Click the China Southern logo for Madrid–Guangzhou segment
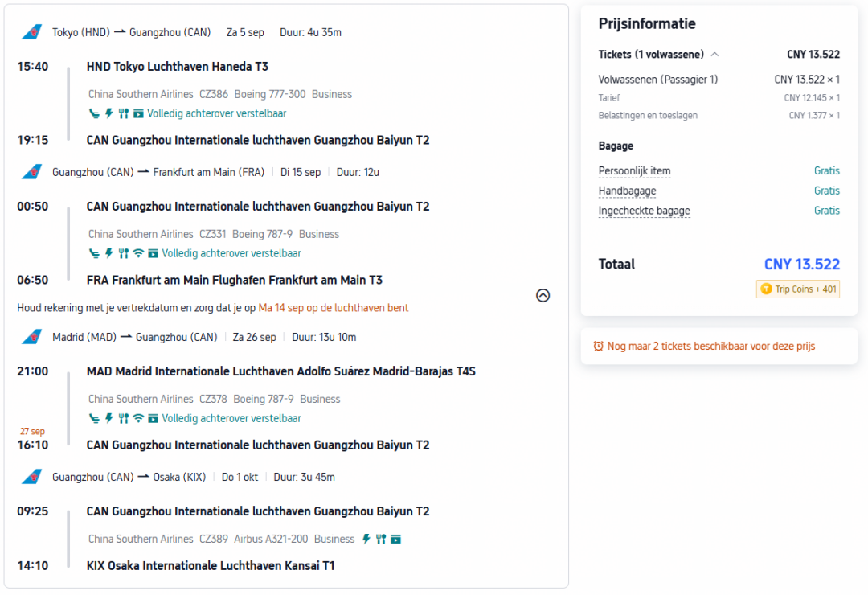 tap(31, 337)
